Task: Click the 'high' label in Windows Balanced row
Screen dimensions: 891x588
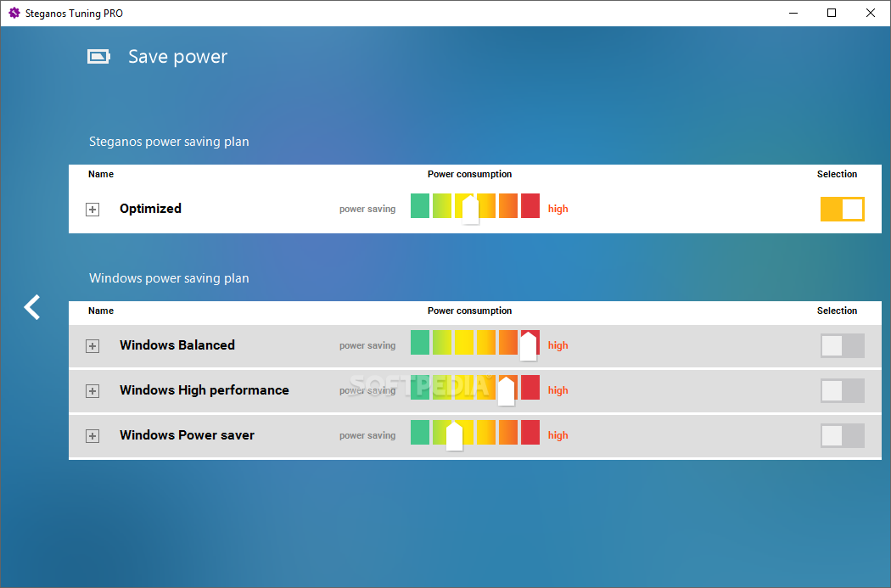Action: 558,344
